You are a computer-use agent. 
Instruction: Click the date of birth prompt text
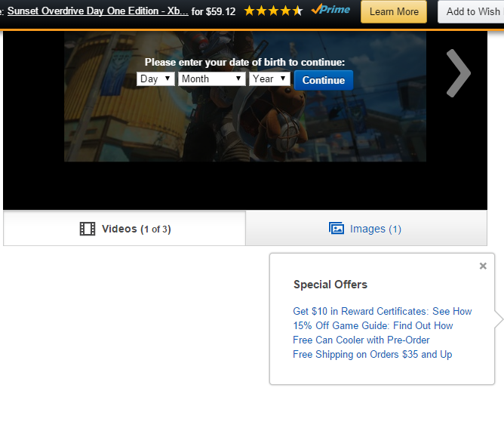pos(244,62)
